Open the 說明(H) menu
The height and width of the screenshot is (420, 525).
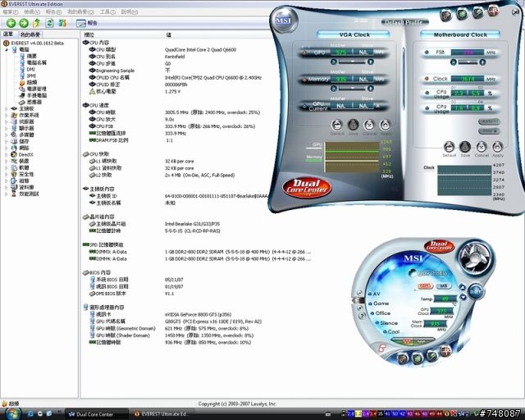[x=130, y=12]
